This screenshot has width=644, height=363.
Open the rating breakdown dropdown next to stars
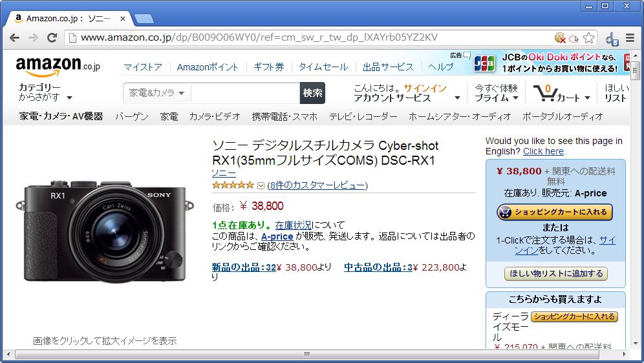[261, 186]
